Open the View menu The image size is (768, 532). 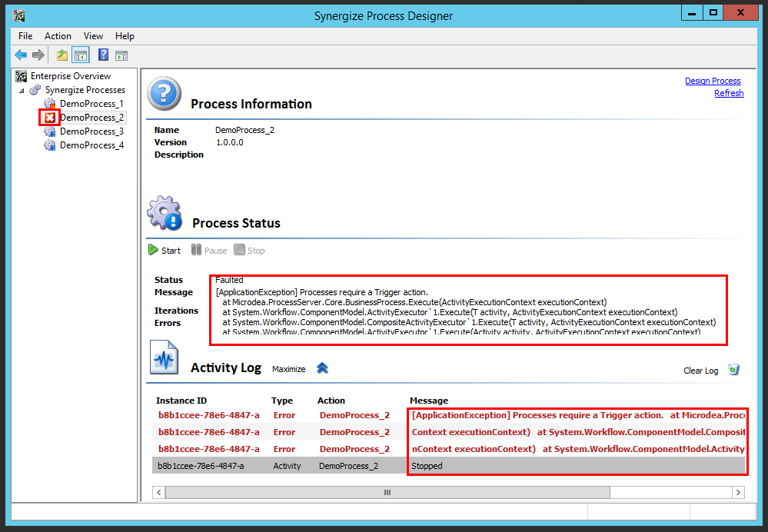coord(93,36)
